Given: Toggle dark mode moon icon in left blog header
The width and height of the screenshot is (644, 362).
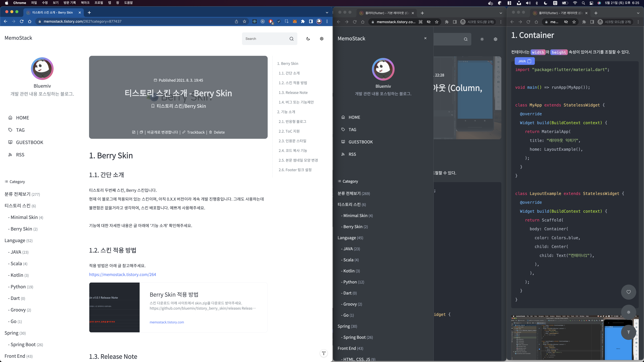Looking at the screenshot, I should point(308,39).
